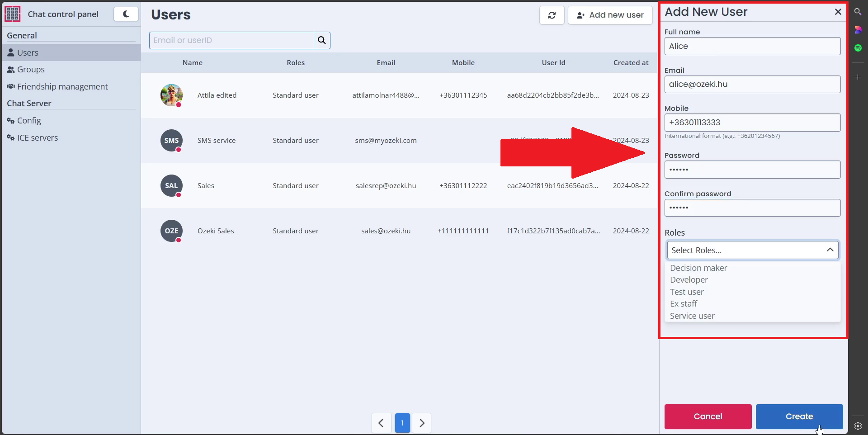
Task: Open the Chat control panel grid logo
Action: 13,14
